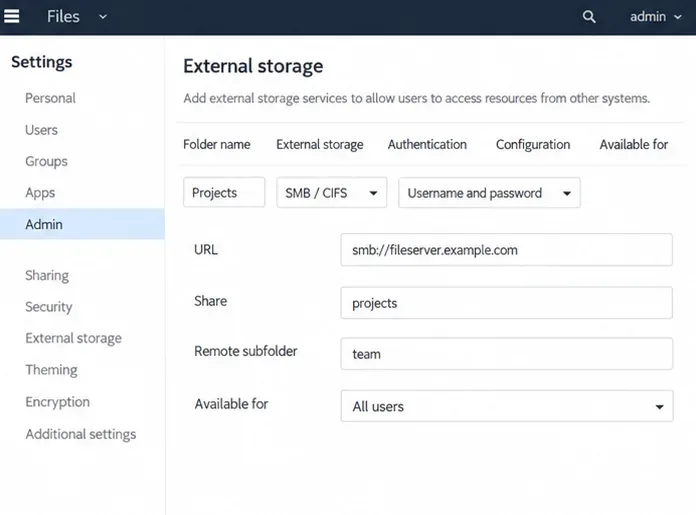The height and width of the screenshot is (515, 696).
Task: Click the URL field with smb://fileserver.example.com
Action: click(x=506, y=250)
